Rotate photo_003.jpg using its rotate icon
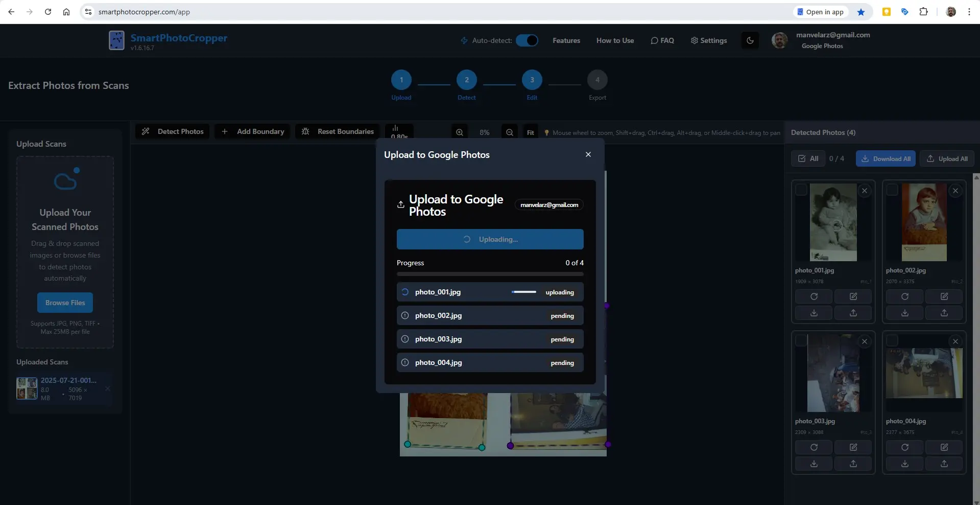Viewport: 980px width, 505px height. pos(814,447)
